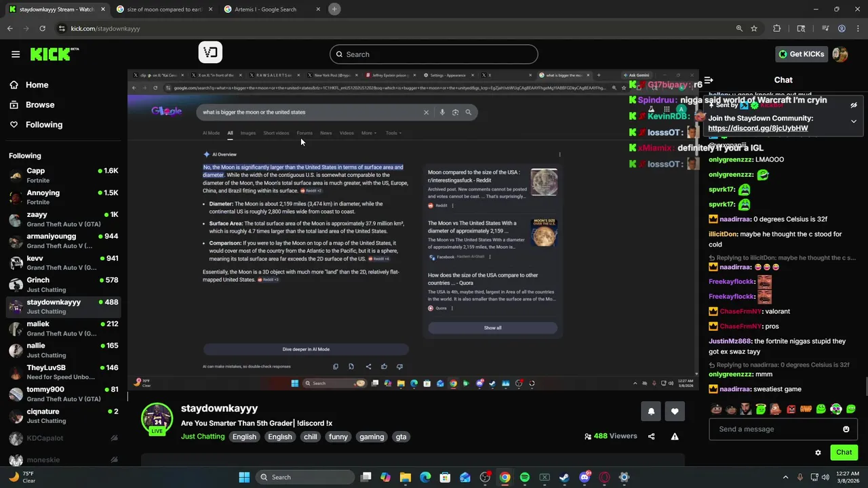Reload the page
The image size is (868, 488).
42,28
